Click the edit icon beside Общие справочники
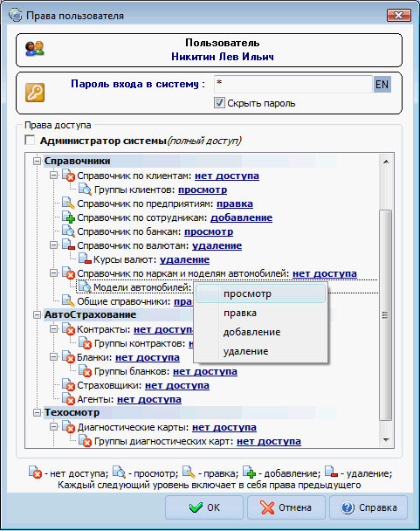The height and width of the screenshot is (531, 420). [68, 301]
